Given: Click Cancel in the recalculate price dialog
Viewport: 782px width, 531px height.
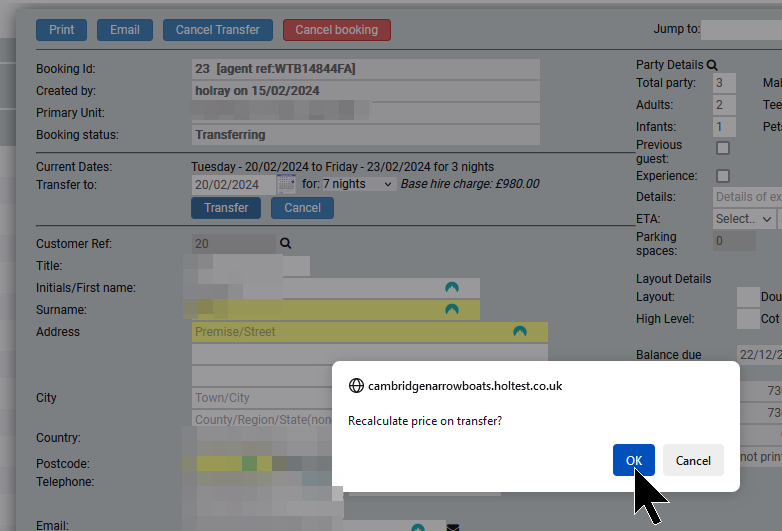Looking at the screenshot, I should coord(693,460).
